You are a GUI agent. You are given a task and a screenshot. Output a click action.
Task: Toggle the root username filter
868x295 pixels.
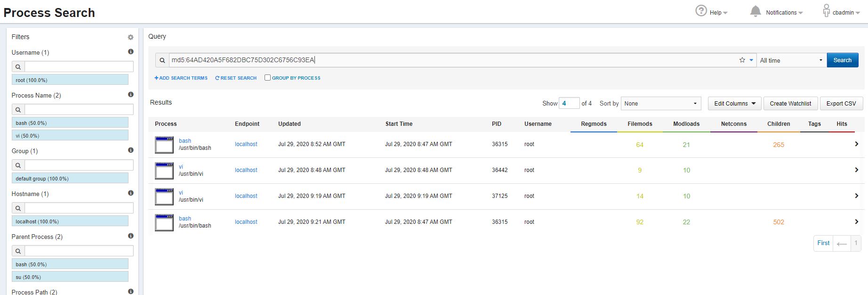pyautogui.click(x=70, y=80)
